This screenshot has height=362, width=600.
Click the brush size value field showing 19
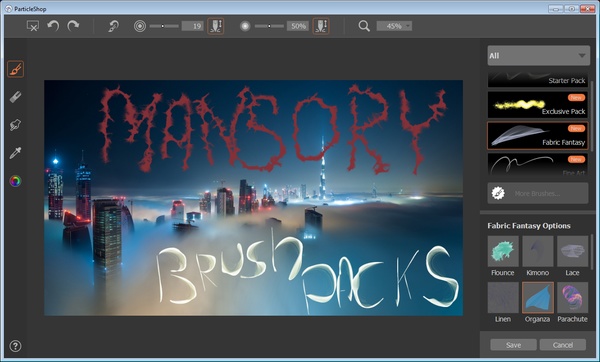pyautogui.click(x=192, y=26)
